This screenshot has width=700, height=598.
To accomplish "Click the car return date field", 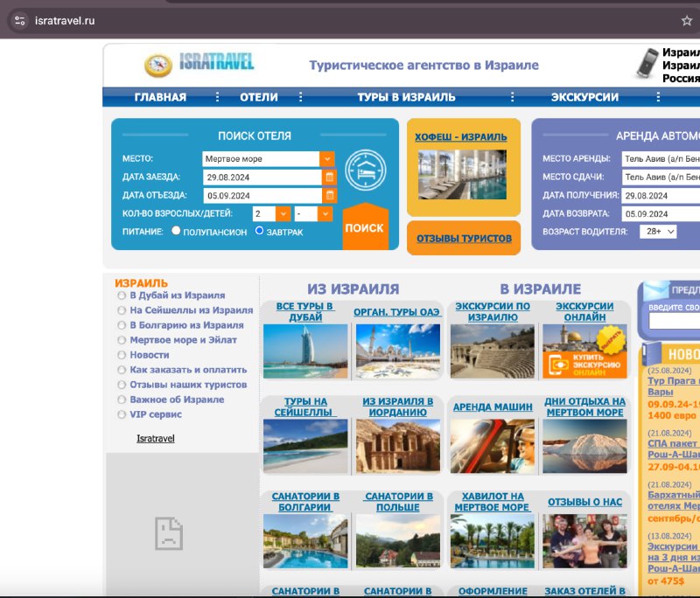I will pyautogui.click(x=661, y=213).
